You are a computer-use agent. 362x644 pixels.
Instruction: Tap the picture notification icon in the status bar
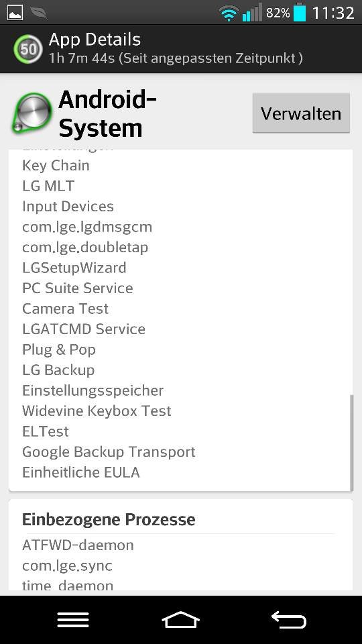pos(15,13)
